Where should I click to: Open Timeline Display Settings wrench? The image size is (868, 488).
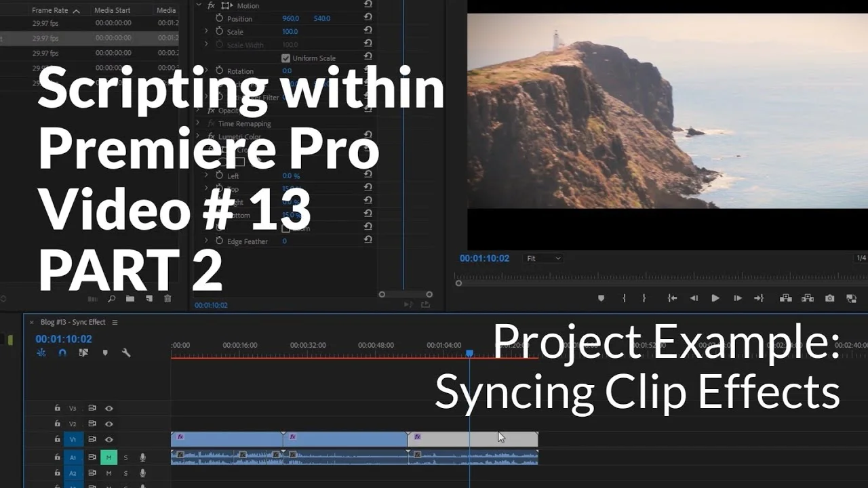click(x=125, y=352)
